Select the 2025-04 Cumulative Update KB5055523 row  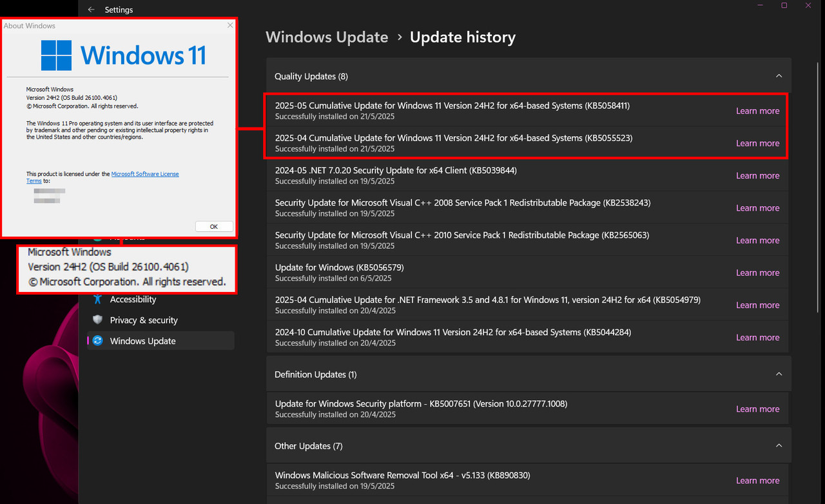tap(529, 143)
